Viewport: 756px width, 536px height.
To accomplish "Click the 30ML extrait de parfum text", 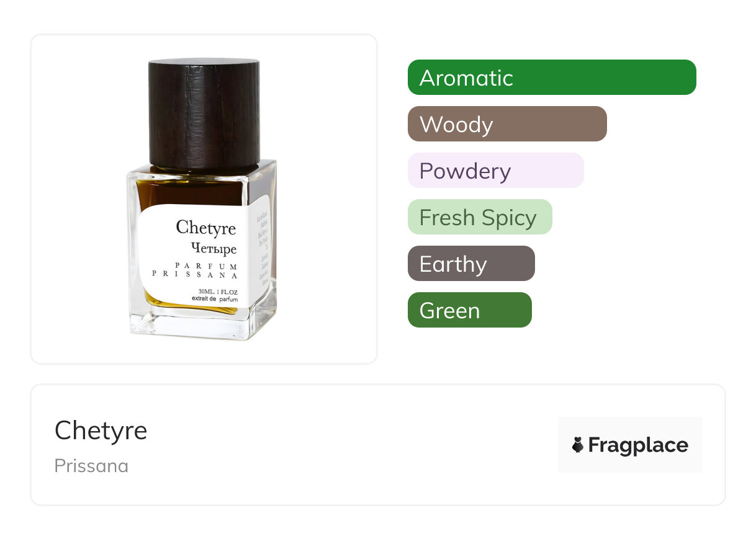I will coord(215,295).
